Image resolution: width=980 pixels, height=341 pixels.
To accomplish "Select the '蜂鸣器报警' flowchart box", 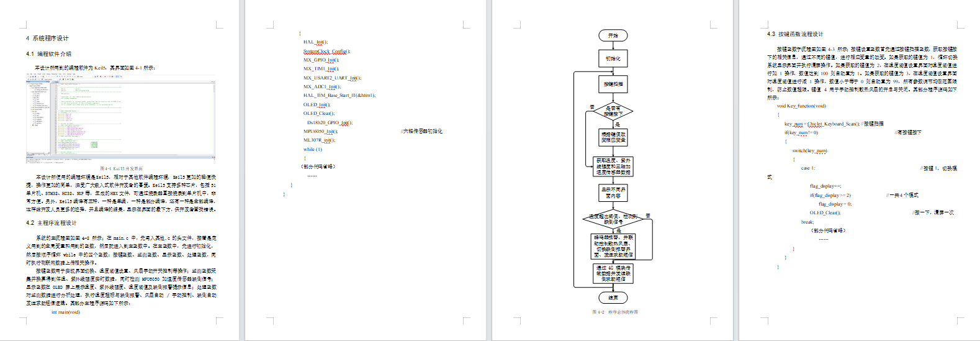I will 613,246.
